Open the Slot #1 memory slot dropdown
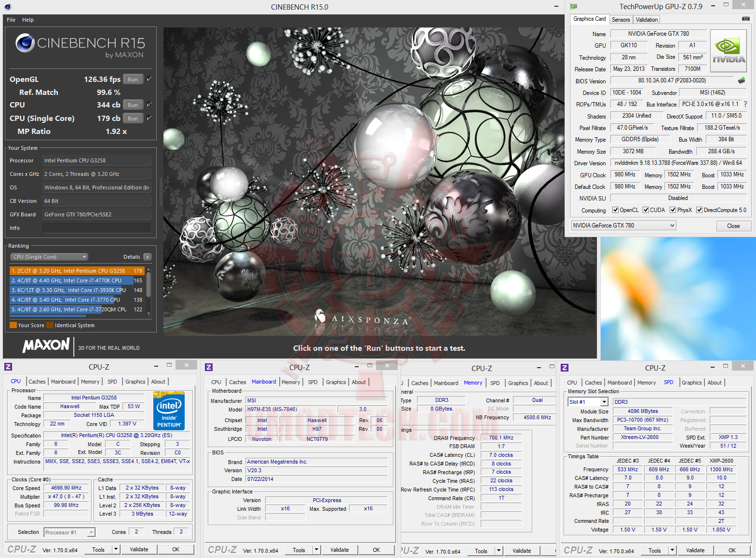 [588, 402]
